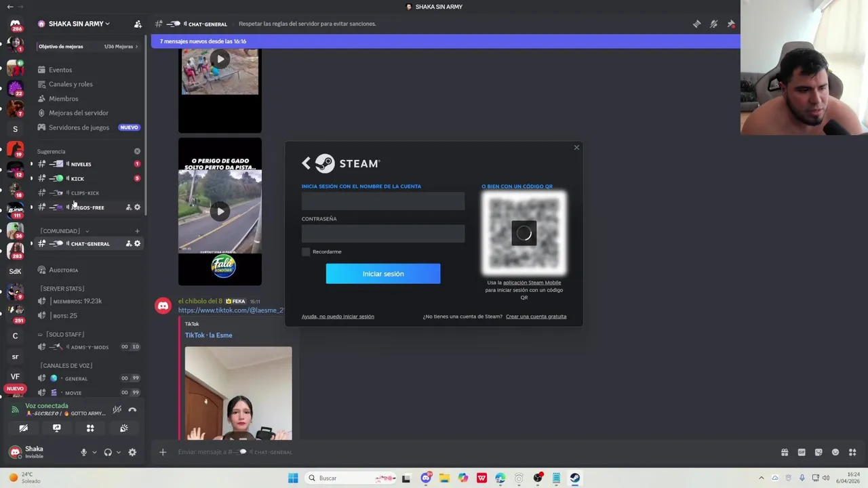
Task: Open the tiktok.com link in chat
Action: [x=231, y=310]
